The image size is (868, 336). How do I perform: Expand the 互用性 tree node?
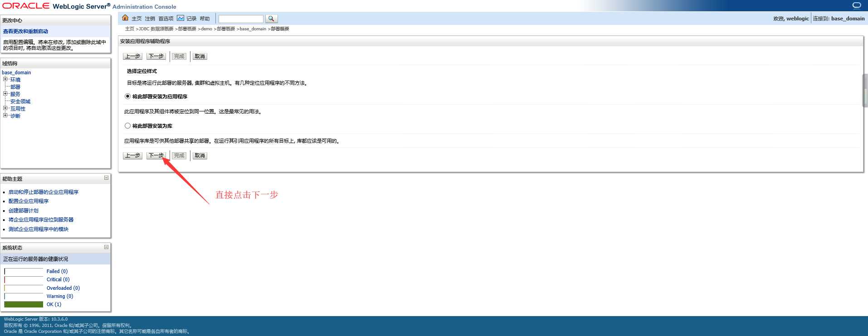(5, 108)
